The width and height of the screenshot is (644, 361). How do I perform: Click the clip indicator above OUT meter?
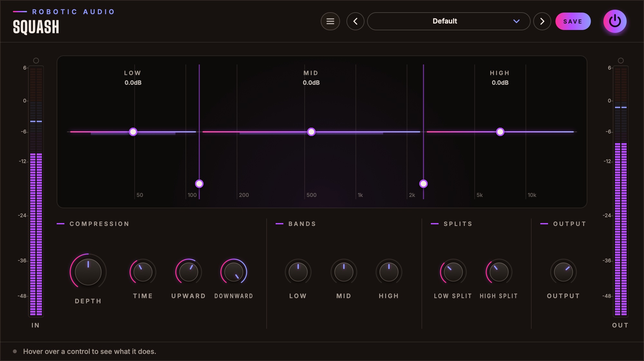(x=621, y=61)
